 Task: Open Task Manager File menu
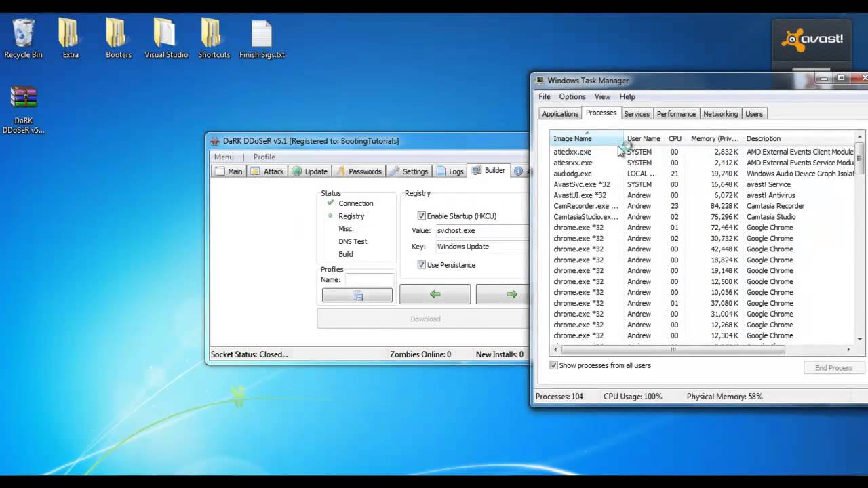[545, 96]
